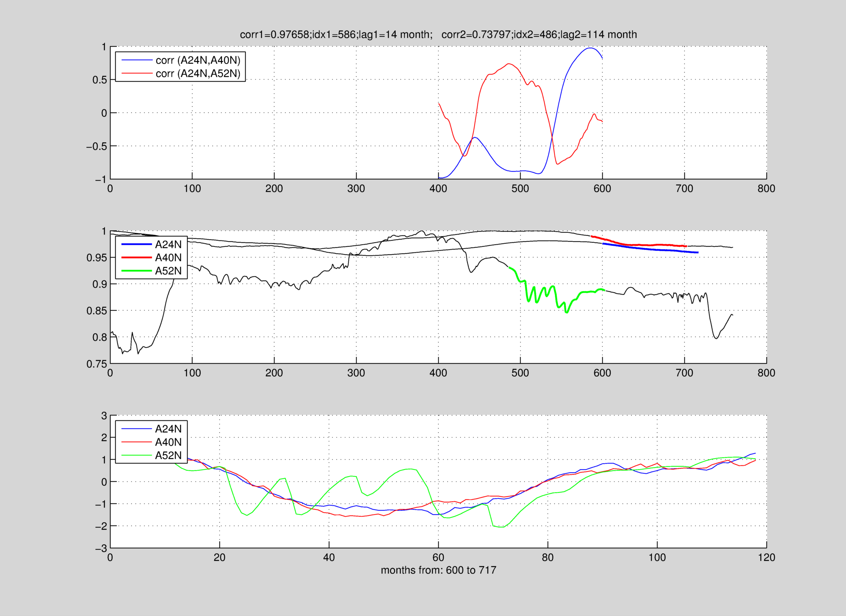Click legend label corr (A24N,A40N)
Screen dimensions: 846x616
(x=198, y=60)
